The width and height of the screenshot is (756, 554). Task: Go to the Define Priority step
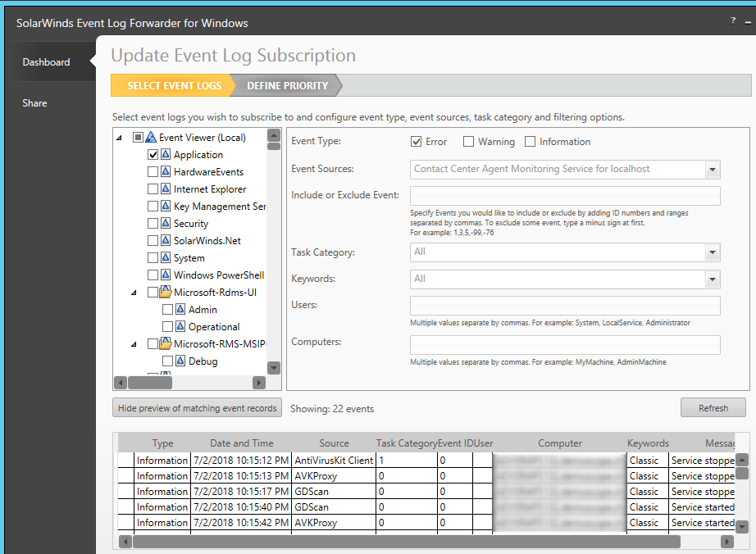pos(287,86)
